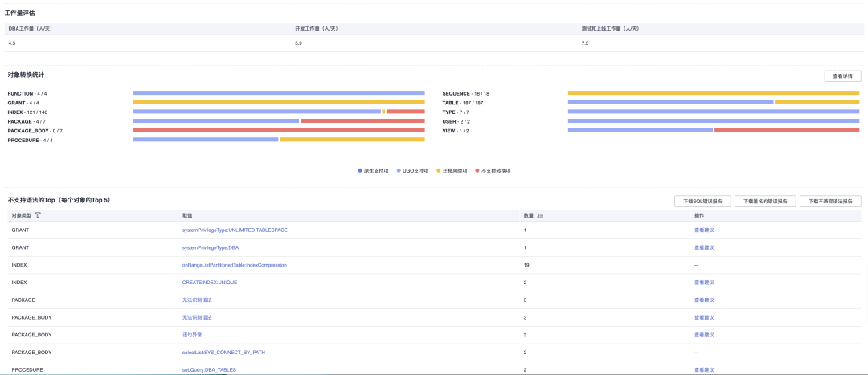Open onRangeListPartitionedTable:indexCompression link
This screenshot has height=375, width=868.
click(234, 265)
